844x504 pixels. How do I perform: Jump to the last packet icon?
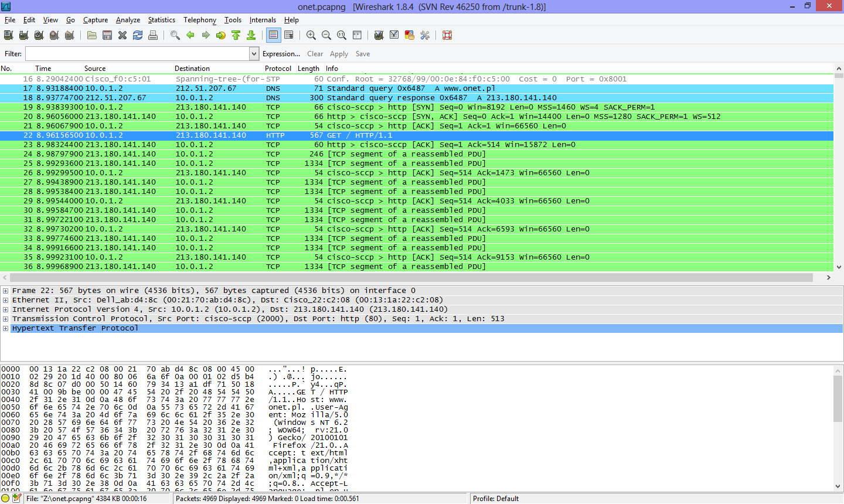tap(251, 35)
